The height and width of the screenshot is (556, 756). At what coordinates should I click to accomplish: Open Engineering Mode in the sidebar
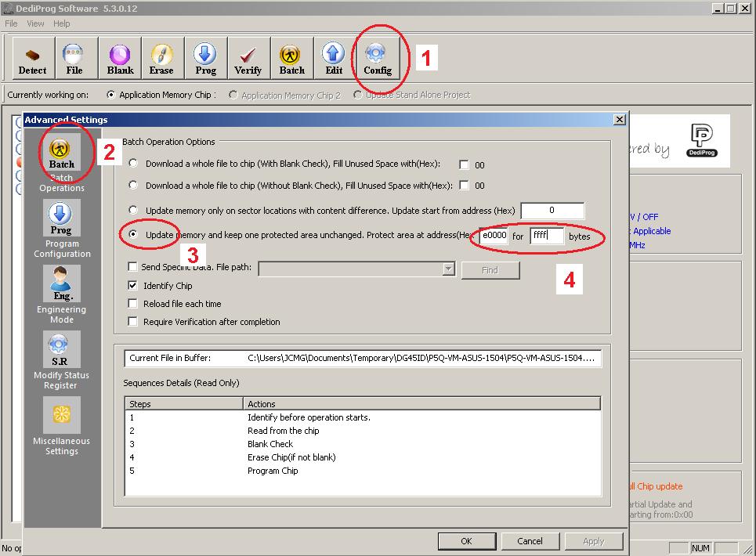pos(62,293)
